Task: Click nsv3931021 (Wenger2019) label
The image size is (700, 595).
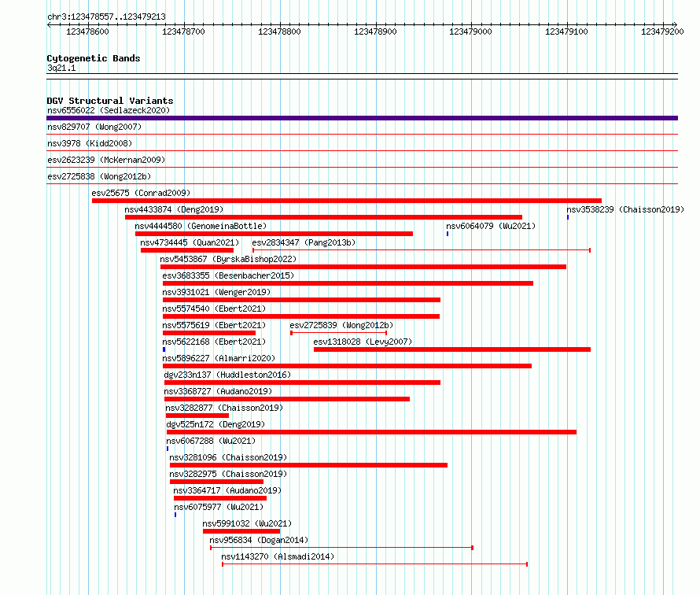Action: coord(216,292)
